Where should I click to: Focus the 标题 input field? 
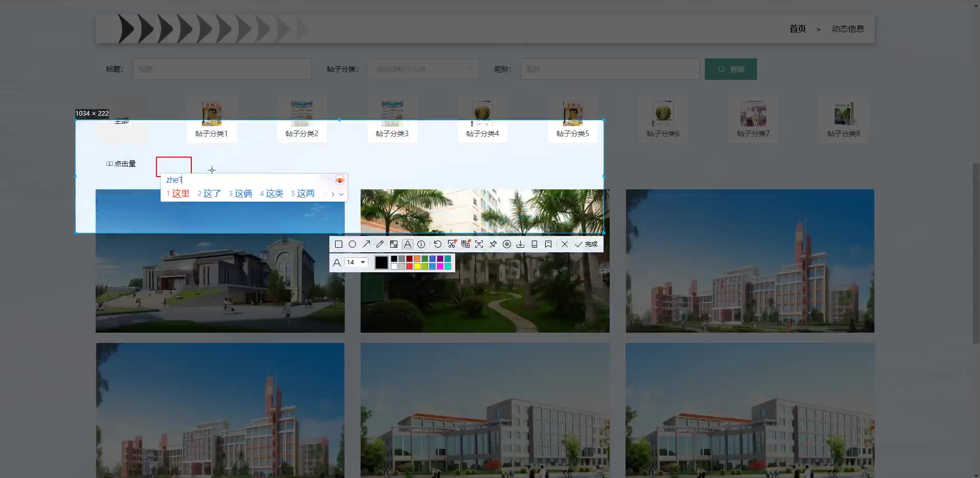click(222, 69)
